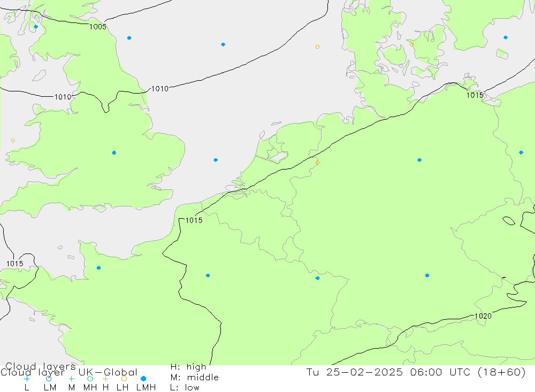Select the blue marker over western Scotland
This screenshot has width=535, height=392.
(x=36, y=27)
